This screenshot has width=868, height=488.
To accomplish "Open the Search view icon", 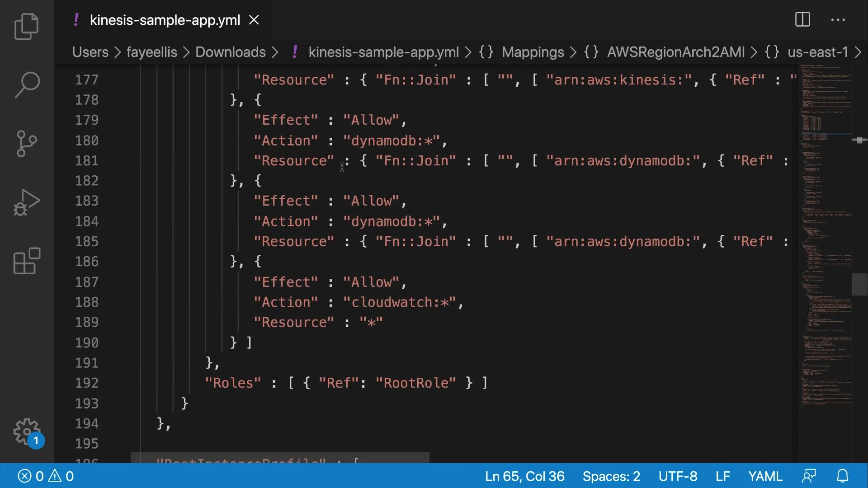I will [x=27, y=84].
